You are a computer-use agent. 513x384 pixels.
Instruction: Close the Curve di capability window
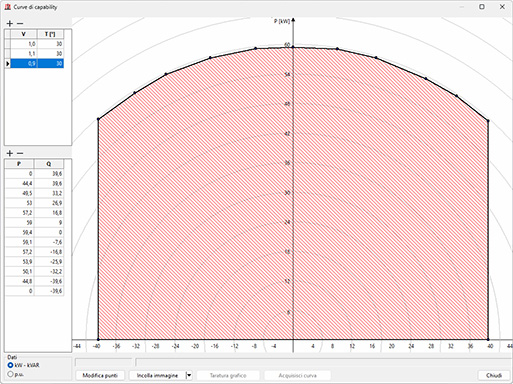(502, 7)
